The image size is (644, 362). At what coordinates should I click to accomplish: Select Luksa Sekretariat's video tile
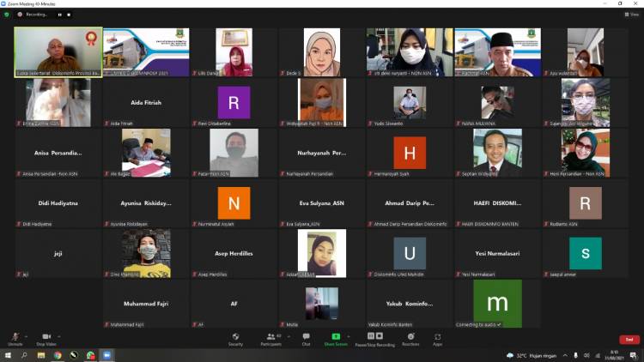[58, 51]
